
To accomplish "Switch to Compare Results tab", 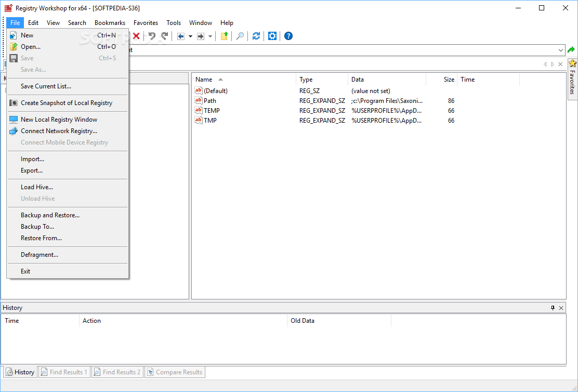I will click(175, 372).
